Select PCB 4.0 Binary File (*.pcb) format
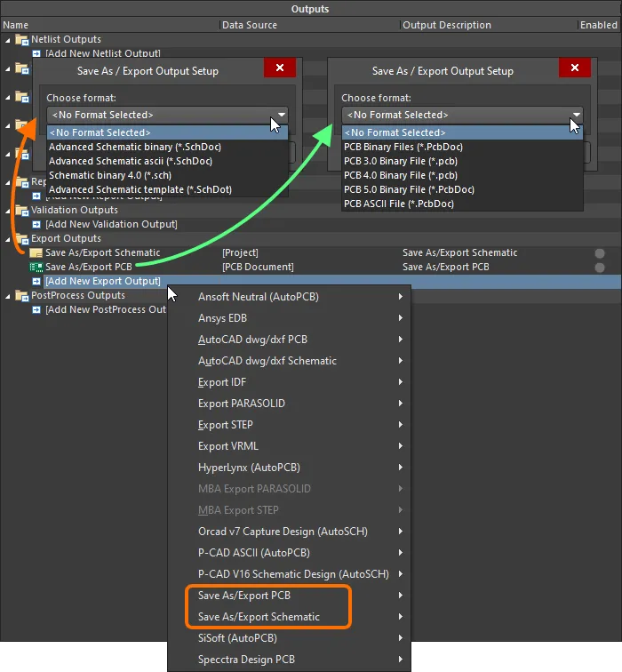Viewport: 622px width, 672px height. 463,175
